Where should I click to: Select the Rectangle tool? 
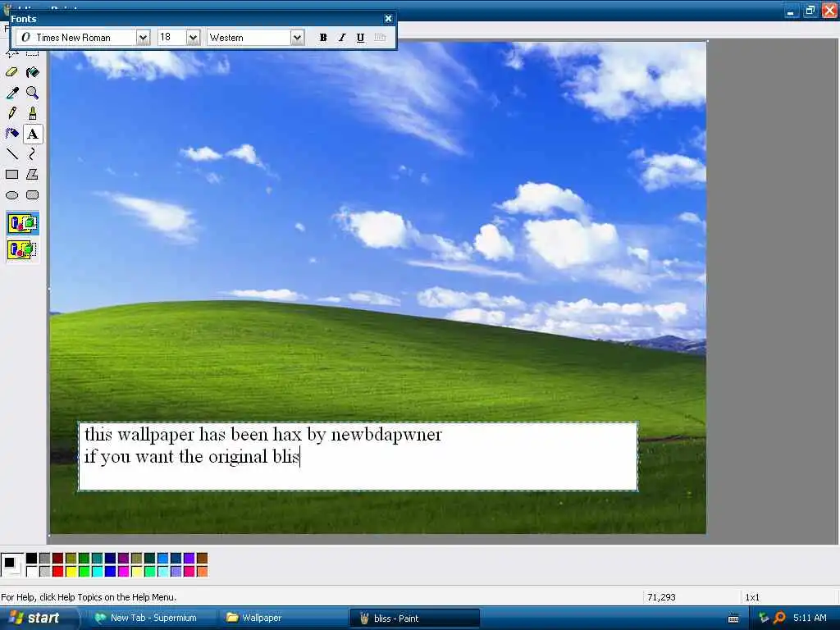(x=11, y=175)
